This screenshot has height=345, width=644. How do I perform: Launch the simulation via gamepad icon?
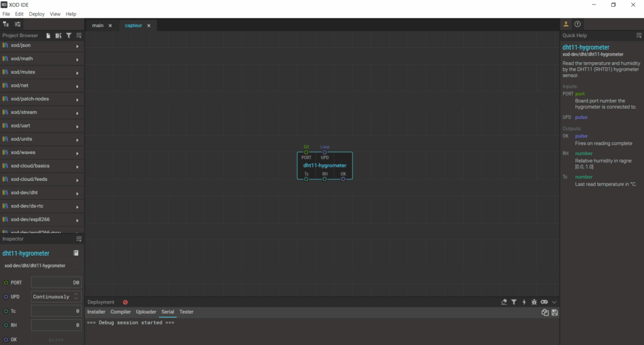[544, 302]
